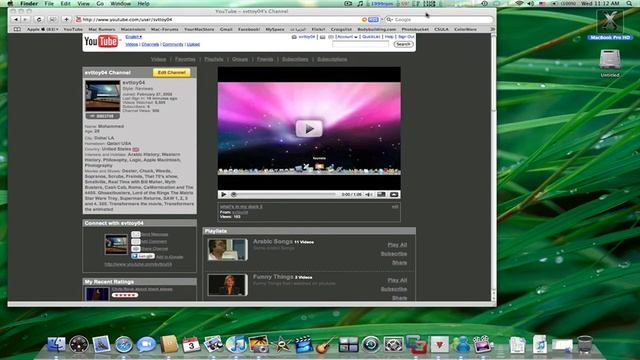
Task: Click the Safari Google search field
Action: [439, 20]
